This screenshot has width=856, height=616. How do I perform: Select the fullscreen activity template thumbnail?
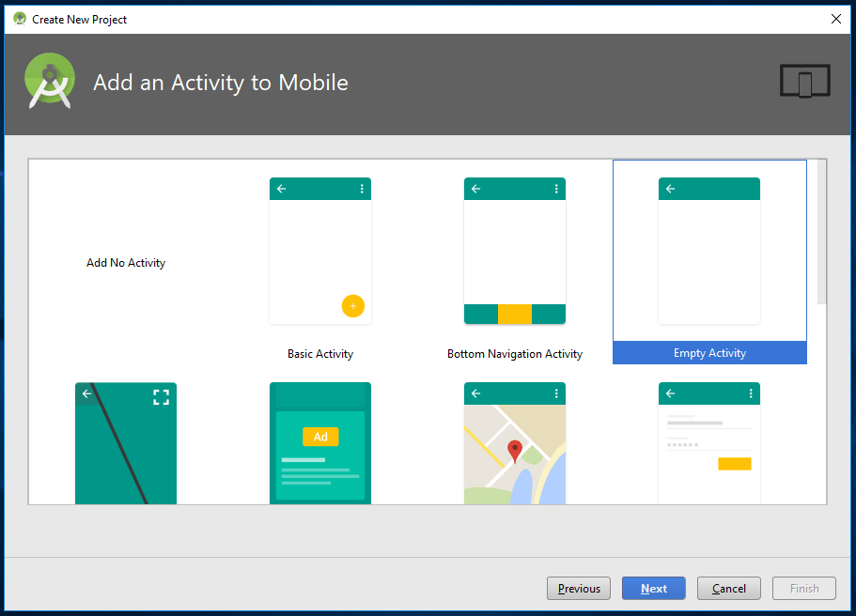(x=126, y=443)
